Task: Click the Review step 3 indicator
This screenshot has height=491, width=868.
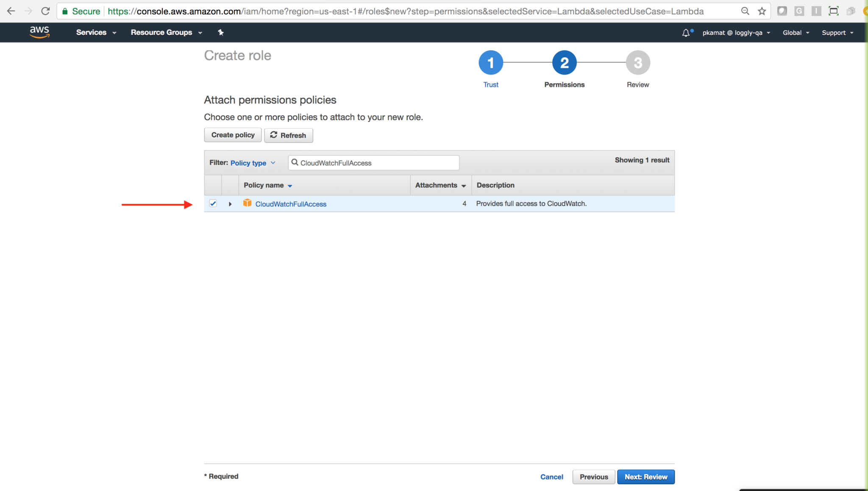Action: [x=636, y=62]
